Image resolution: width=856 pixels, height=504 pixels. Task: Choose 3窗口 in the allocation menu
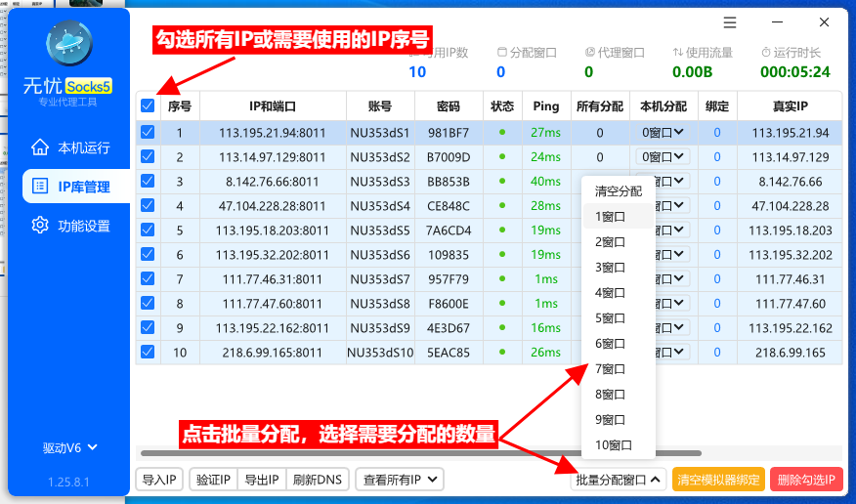tap(618, 268)
